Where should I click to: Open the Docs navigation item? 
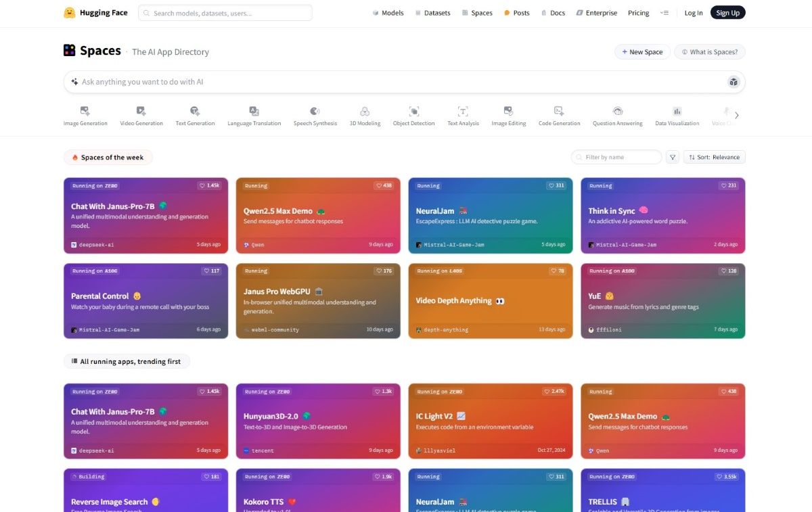point(553,13)
